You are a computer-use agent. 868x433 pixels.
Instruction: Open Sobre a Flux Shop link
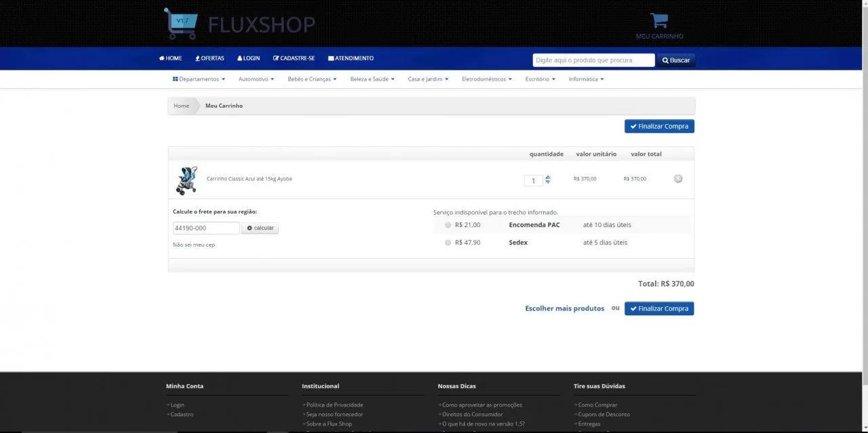point(329,424)
